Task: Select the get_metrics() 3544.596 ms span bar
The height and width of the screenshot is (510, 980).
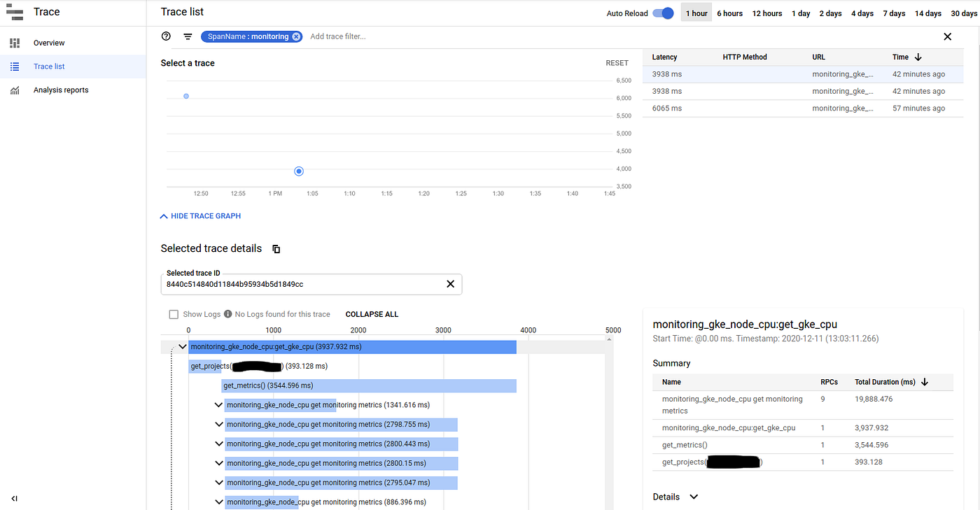Action: click(x=369, y=385)
